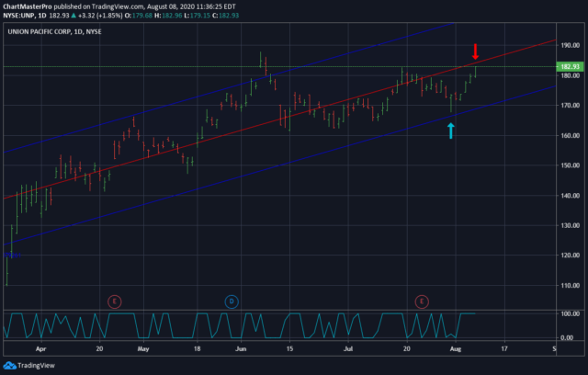
Task: Click the 18 date axis label
Action: click(198, 348)
